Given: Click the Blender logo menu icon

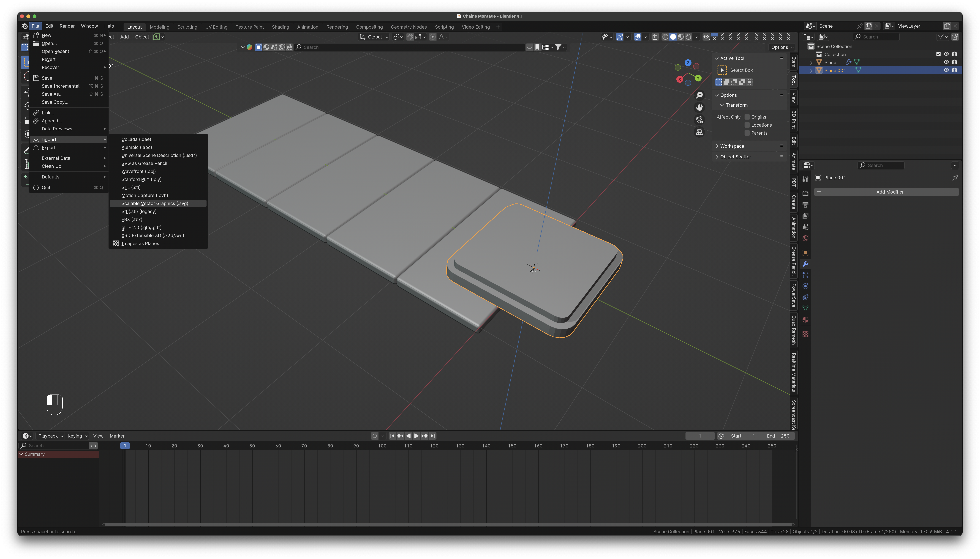Looking at the screenshot, I should 24,26.
